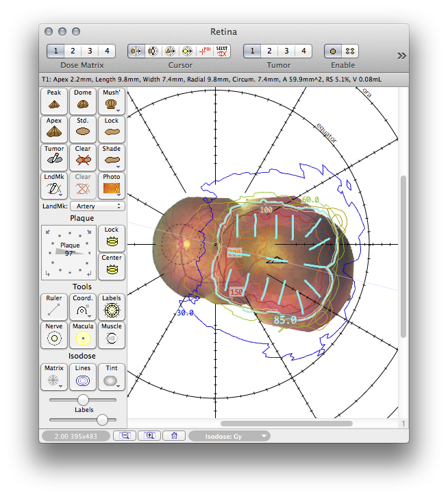Click the 60.0 isodose label
This screenshot has height=497, width=448.
(310, 199)
